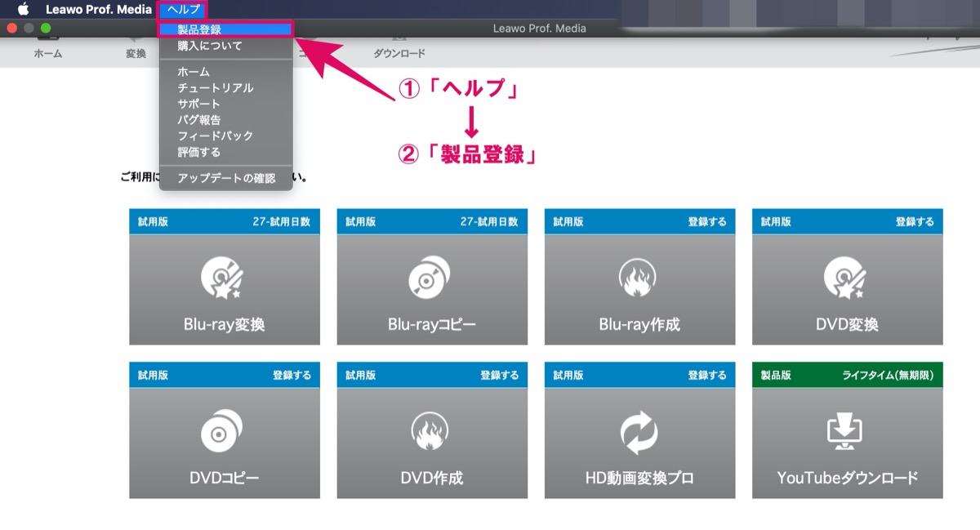Open the Apple menu
This screenshot has width=980, height=530.
click(x=23, y=9)
